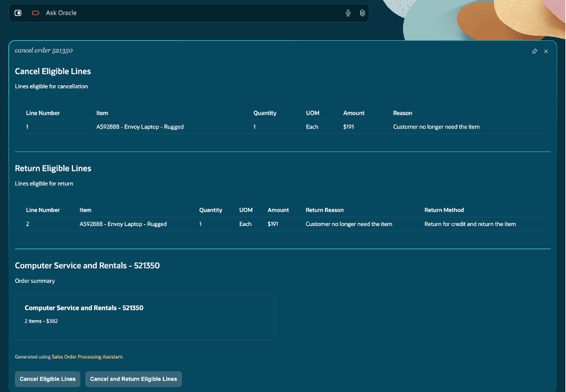Click the 'cancel order 521350' query text
566x392 pixels.
tap(44, 51)
